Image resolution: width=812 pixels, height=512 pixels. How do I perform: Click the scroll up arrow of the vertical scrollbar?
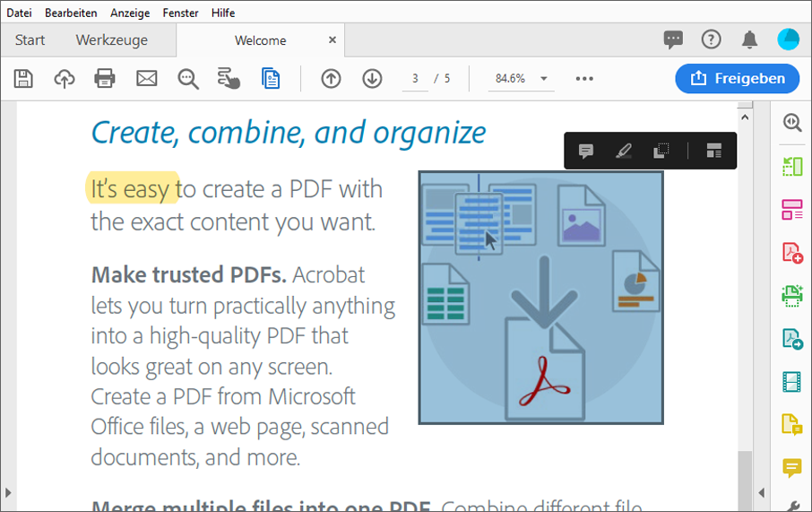(745, 117)
